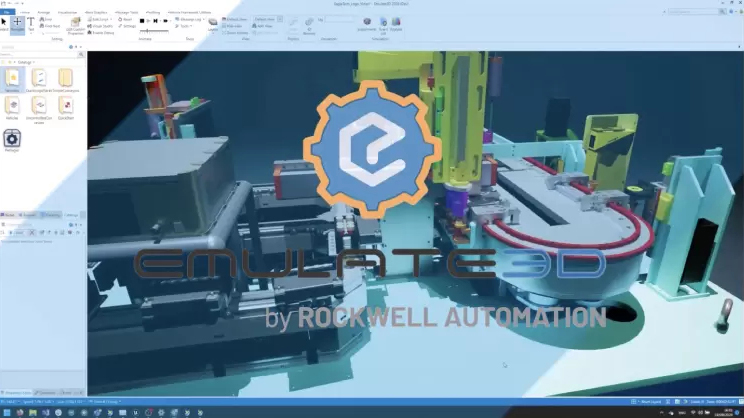Open the Experiments globe icon

(367, 25)
